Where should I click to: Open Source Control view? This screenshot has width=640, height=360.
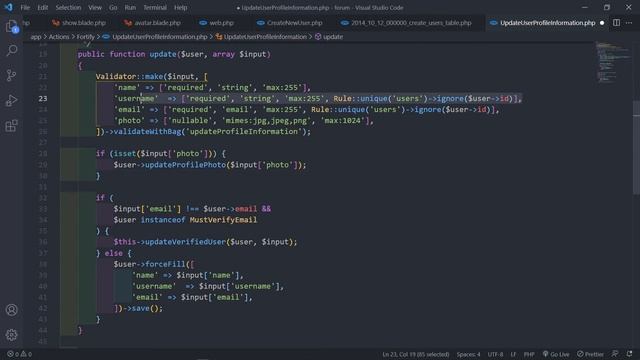click(11, 76)
